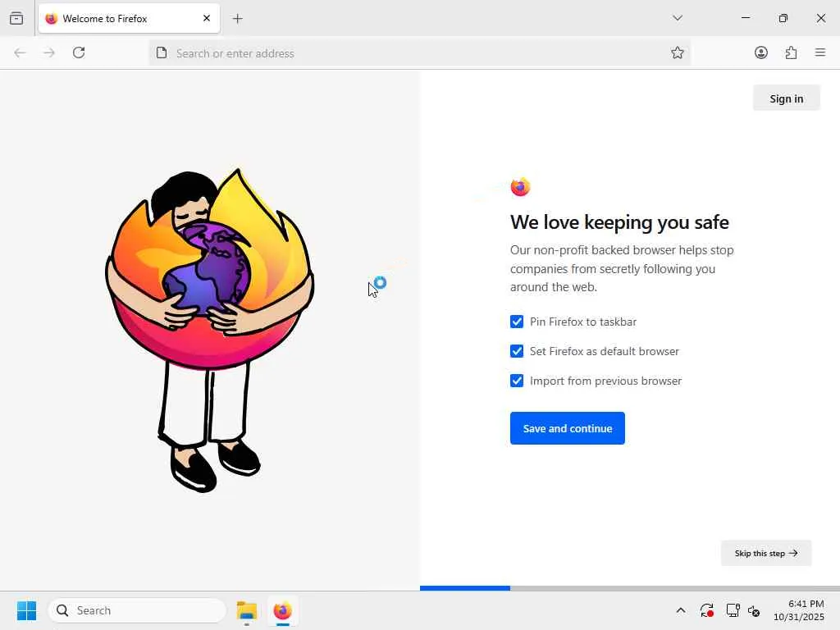Open the Extensions puzzle icon

pos(791,52)
